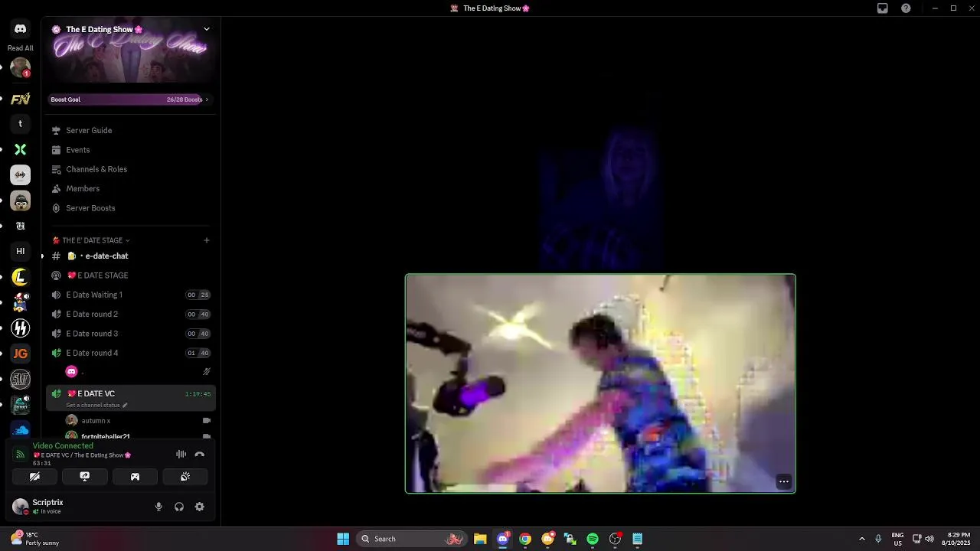Screen dimensions: 980x551
Task: Click Set a channel status
Action: click(96, 405)
